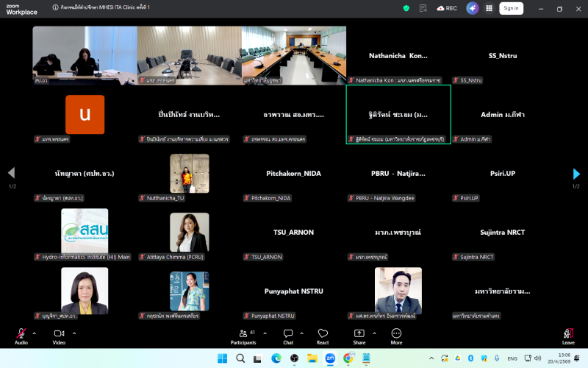
Task: Unmute the microphone with the Audio button
Action: click(21, 335)
